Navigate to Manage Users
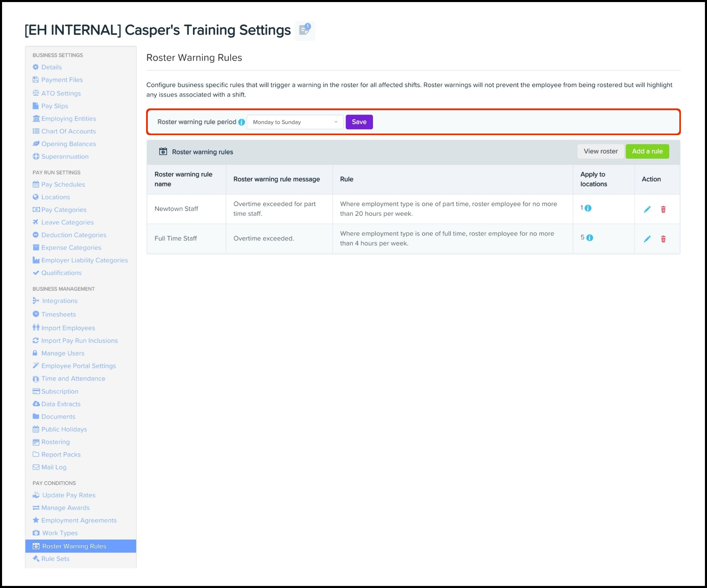This screenshot has height=588, width=707. (63, 353)
